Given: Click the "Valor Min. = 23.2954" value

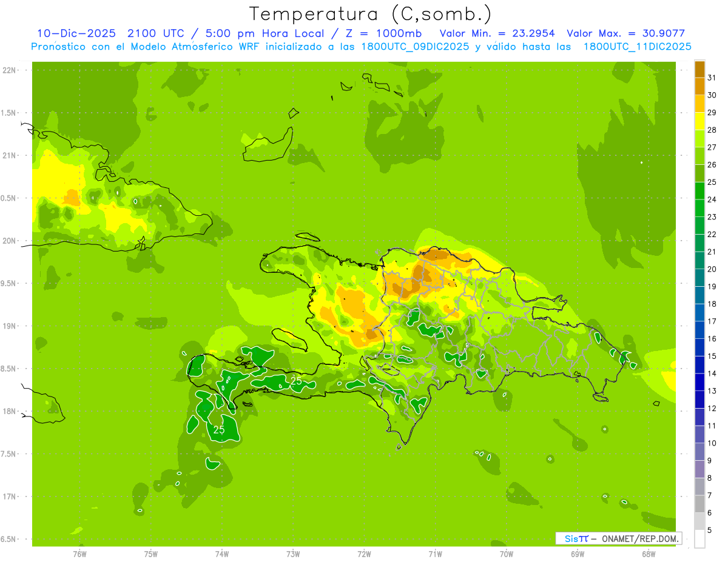Looking at the screenshot, I should (x=497, y=33).
